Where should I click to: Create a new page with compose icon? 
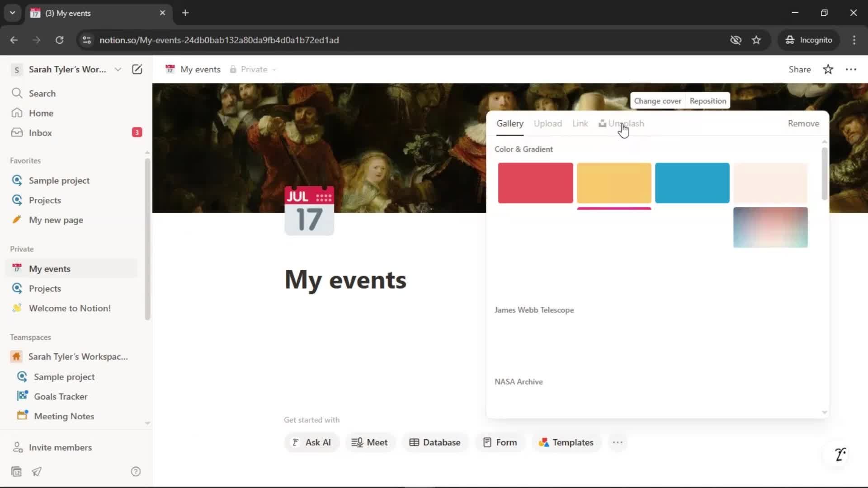137,69
